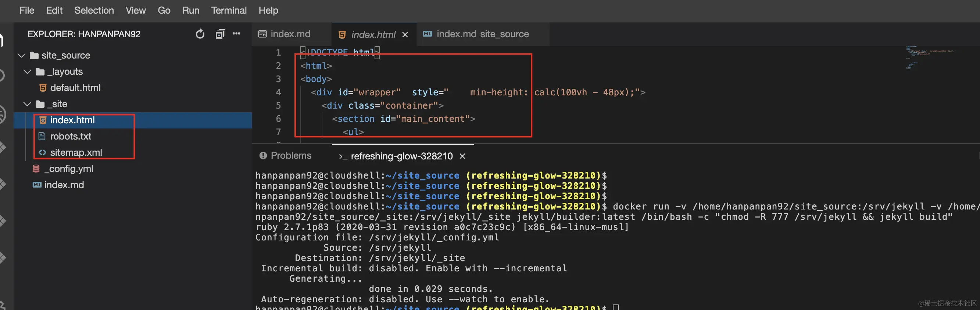980x310 pixels.
Task: Close the refreshing-glow-328210 terminal tab
Action: point(462,156)
